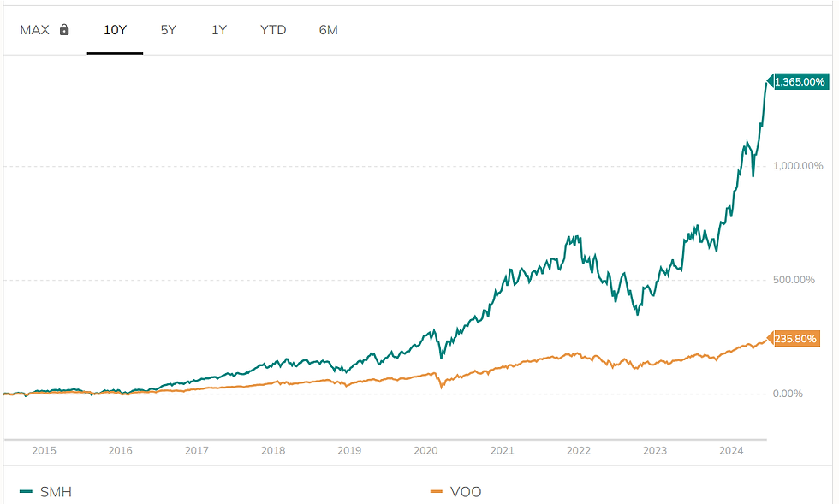Click the lock icon next to MAX
Screen dimensions: 839x504
[64, 30]
